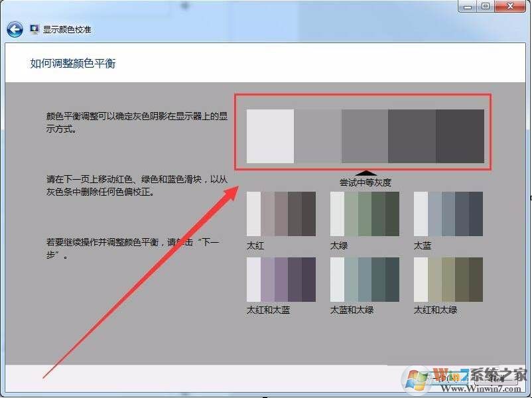
Task: Maximize the color calibration window
Action: (486, 6)
